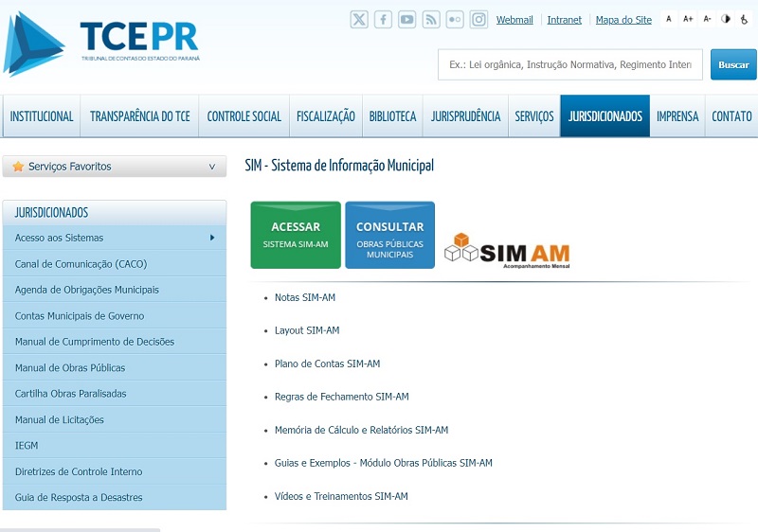Click the TCE PR logo
Screen dimensions: 758x532
(x=102, y=44)
